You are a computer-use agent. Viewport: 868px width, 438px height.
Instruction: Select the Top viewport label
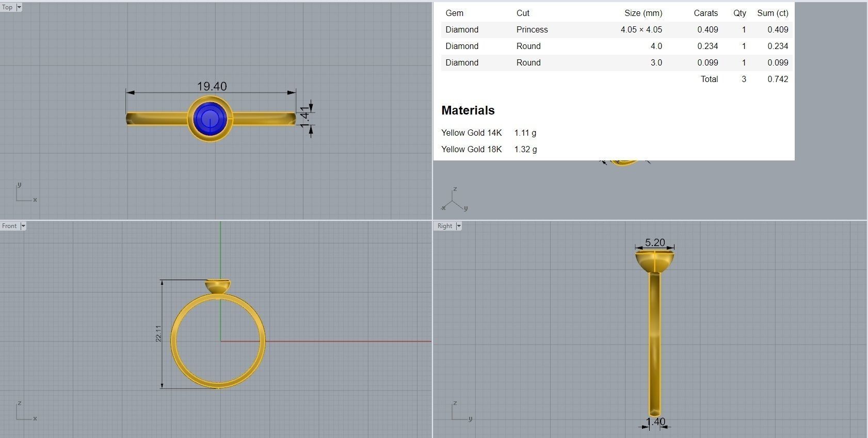(7, 7)
